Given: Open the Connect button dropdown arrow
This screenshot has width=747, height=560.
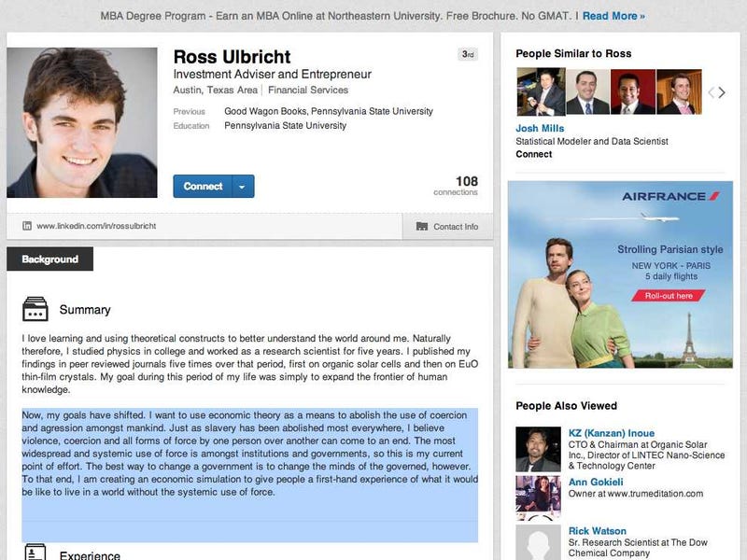Looking at the screenshot, I should pos(243,186).
